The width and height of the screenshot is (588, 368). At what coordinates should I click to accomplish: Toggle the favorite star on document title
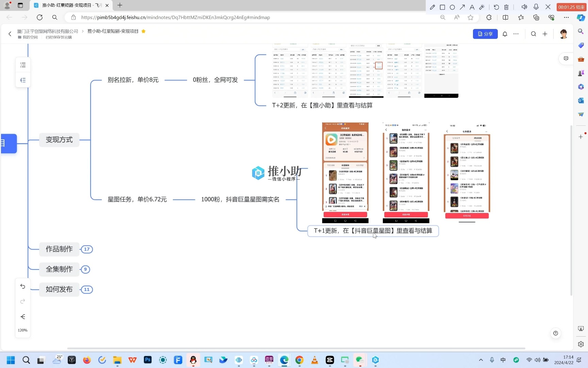point(144,31)
